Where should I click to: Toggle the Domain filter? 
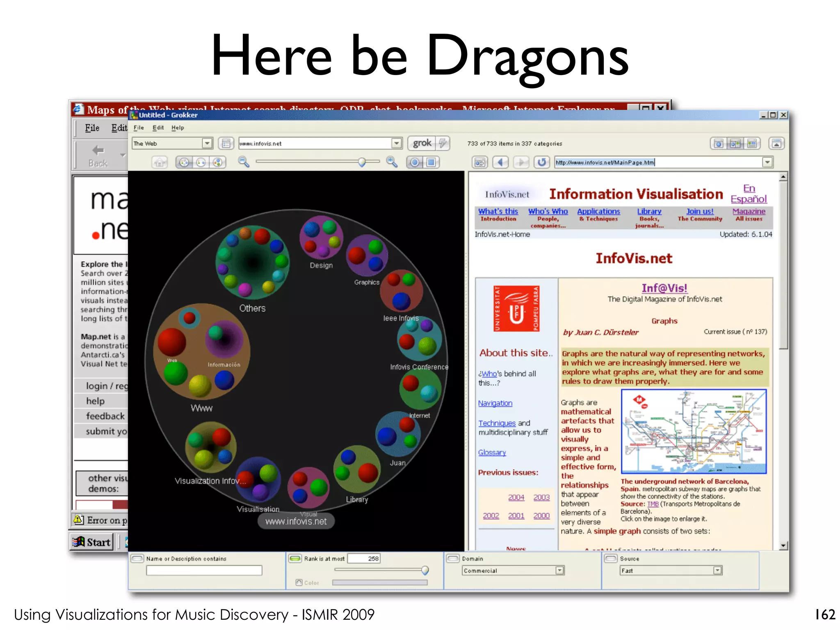pos(453,559)
